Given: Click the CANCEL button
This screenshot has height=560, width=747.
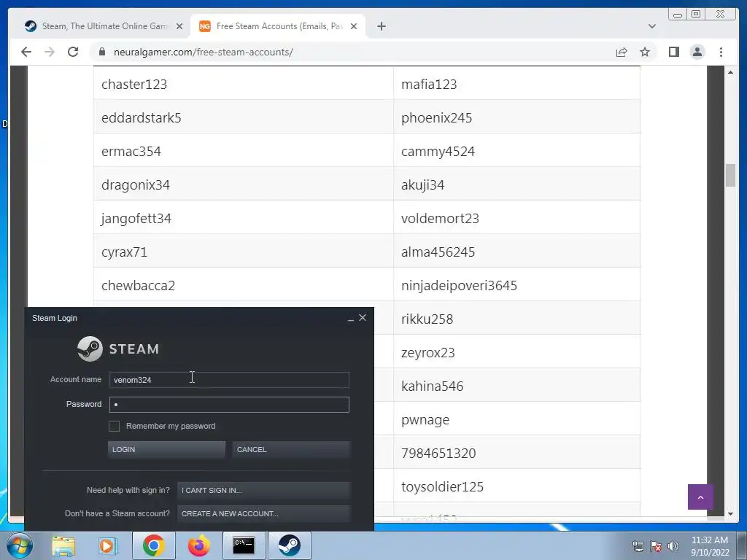Looking at the screenshot, I should [291, 449].
